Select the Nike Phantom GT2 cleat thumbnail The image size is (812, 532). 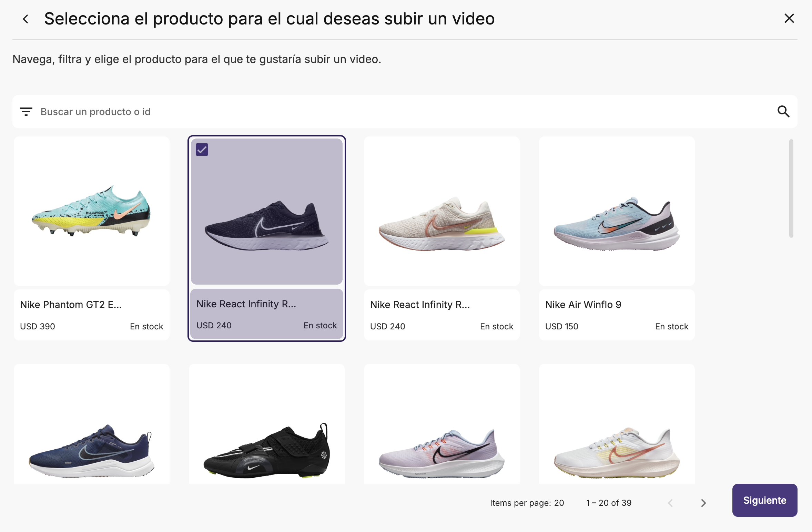92,211
